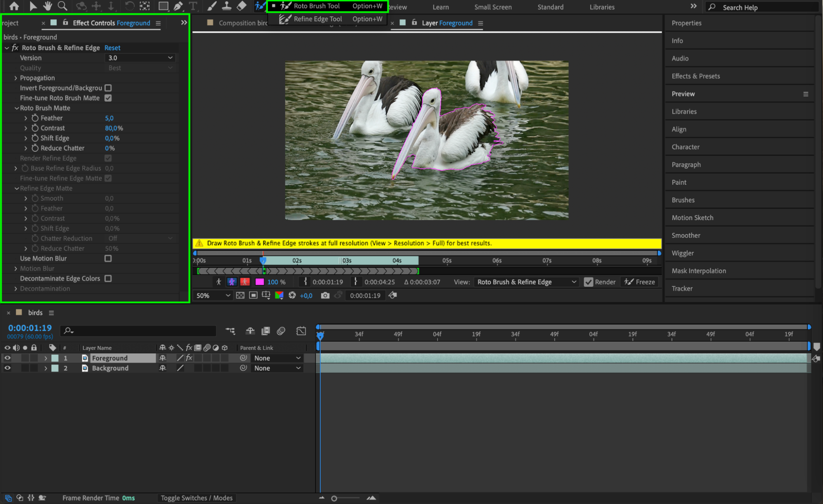Image resolution: width=823 pixels, height=504 pixels.
Task: Select the Zoom magnifier tool
Action: pyautogui.click(x=63, y=6)
